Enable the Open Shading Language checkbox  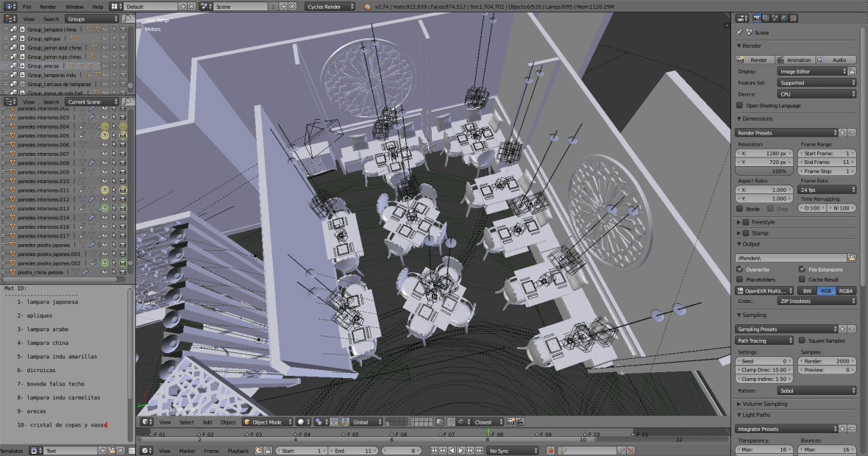click(x=740, y=105)
